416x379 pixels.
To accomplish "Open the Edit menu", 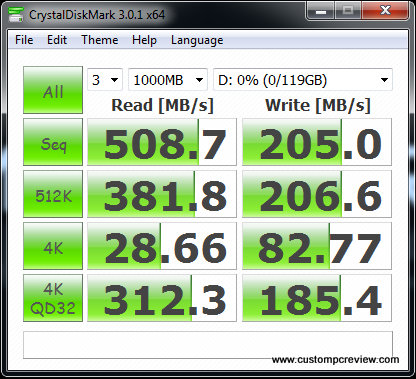I will click(x=57, y=40).
